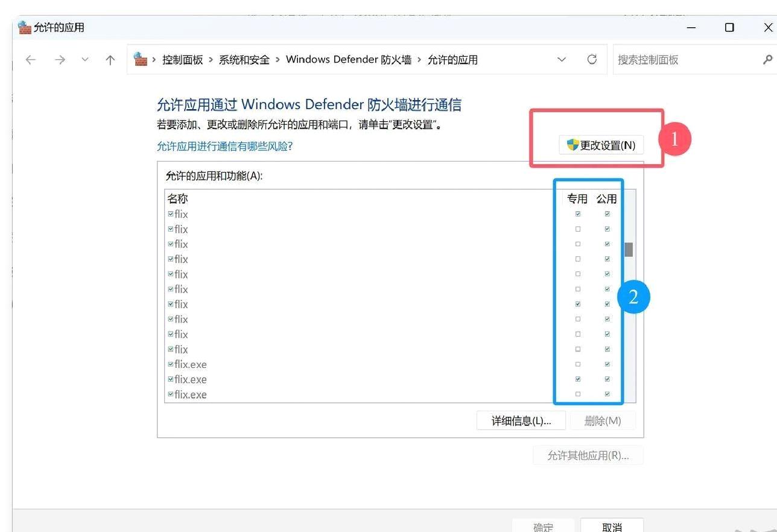Screen dimensions: 777x532
Task: Click the firewall icon in the window title
Action: tap(25, 27)
